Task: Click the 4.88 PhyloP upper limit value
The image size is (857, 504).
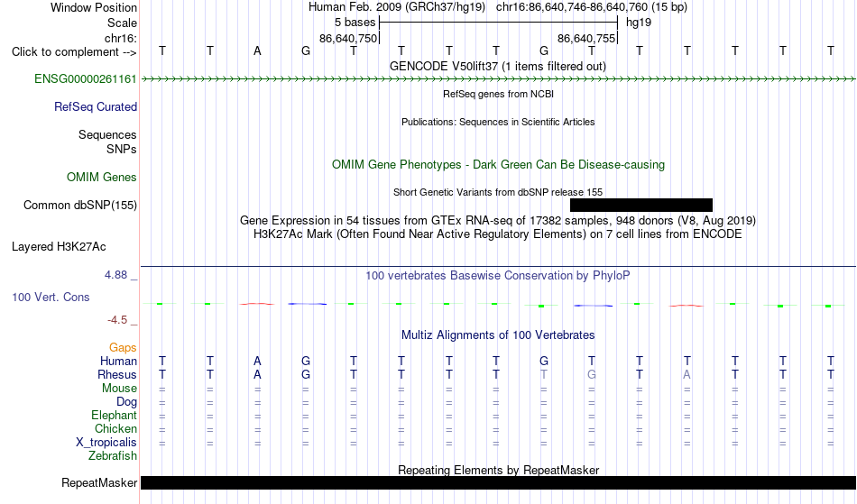Action: pyautogui.click(x=115, y=275)
